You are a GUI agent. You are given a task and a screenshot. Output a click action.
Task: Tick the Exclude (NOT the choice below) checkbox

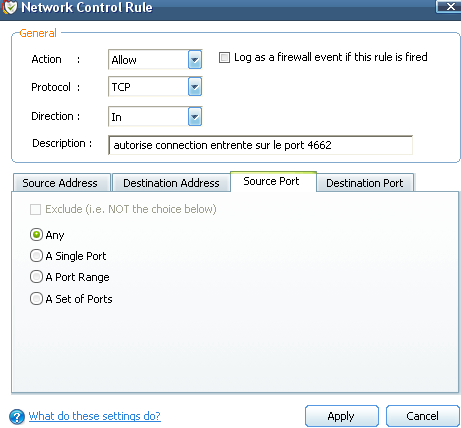click(35, 209)
